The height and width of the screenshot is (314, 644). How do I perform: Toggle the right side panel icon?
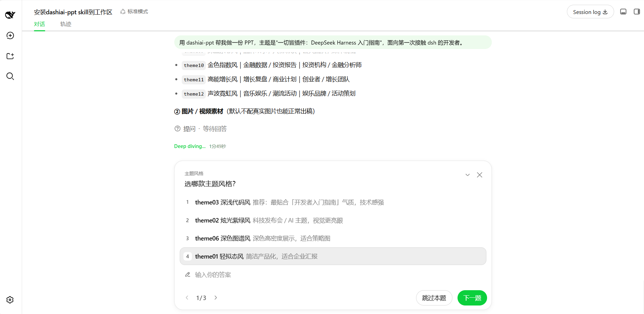637,12
